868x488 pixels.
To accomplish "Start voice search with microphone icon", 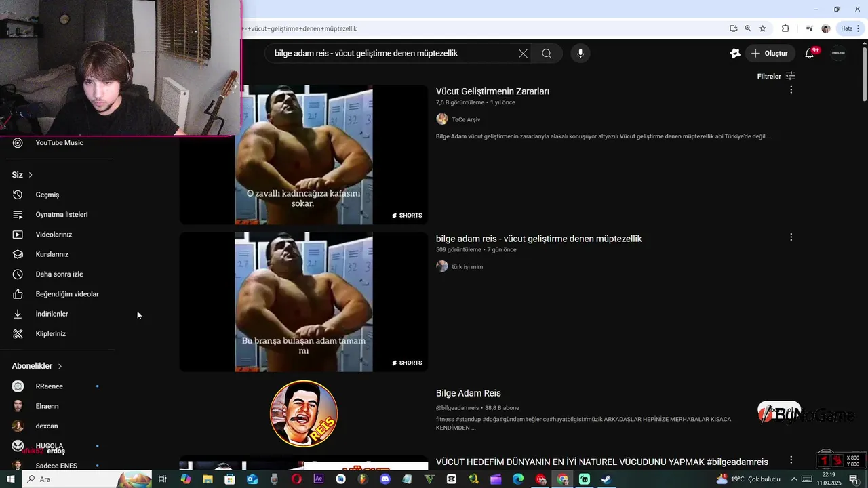I will pyautogui.click(x=580, y=54).
